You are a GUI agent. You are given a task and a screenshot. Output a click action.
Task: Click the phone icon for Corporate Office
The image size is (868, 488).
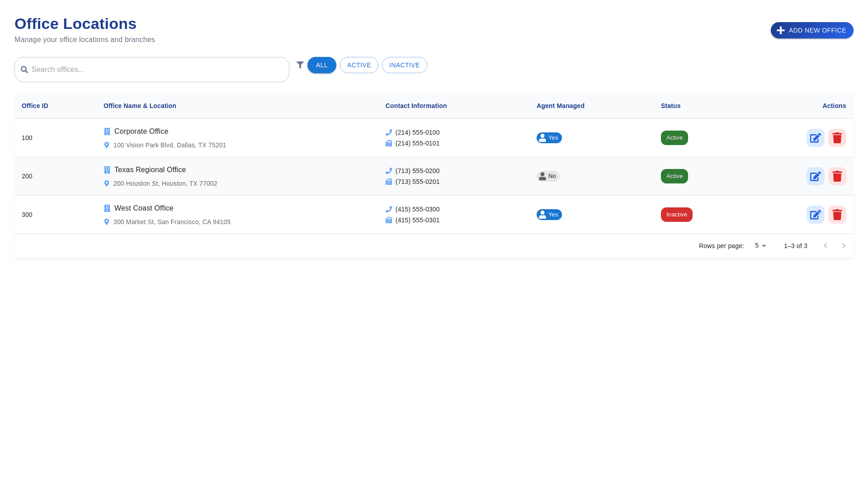coord(388,132)
